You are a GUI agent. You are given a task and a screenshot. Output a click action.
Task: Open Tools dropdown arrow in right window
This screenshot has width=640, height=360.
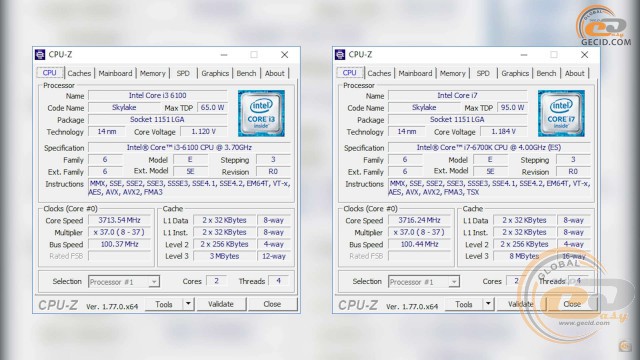click(x=488, y=304)
